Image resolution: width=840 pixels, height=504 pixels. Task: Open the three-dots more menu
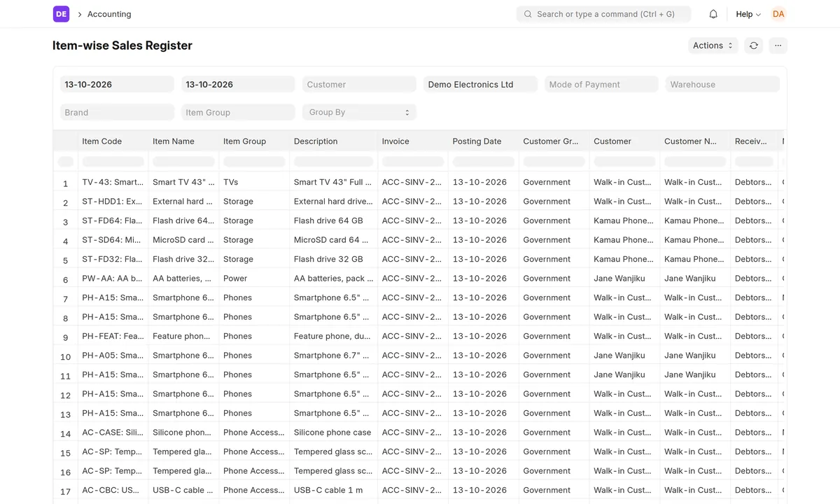(x=778, y=45)
